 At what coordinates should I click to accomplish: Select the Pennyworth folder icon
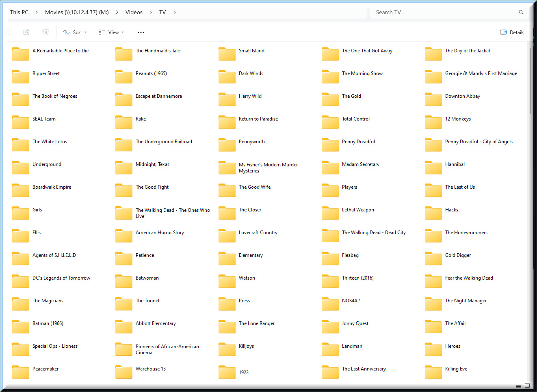[x=227, y=144]
